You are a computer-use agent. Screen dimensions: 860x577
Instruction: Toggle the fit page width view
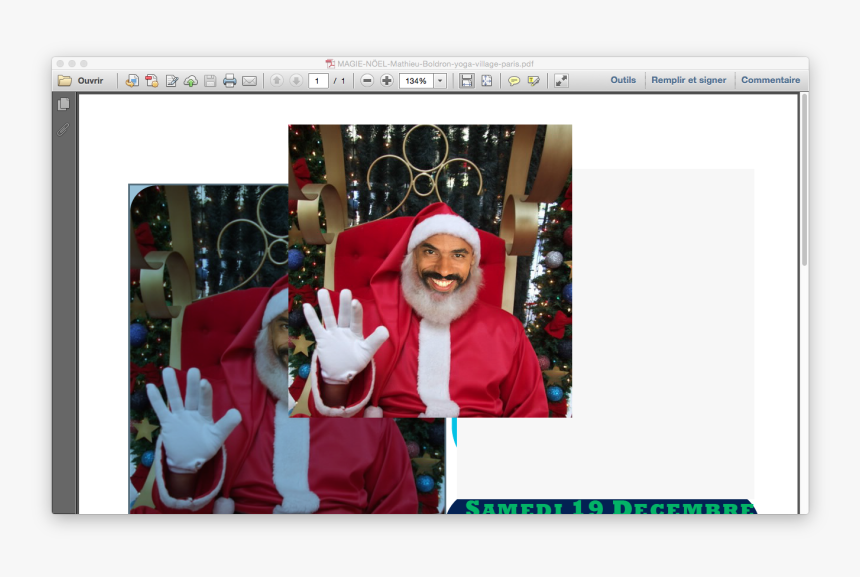(467, 80)
